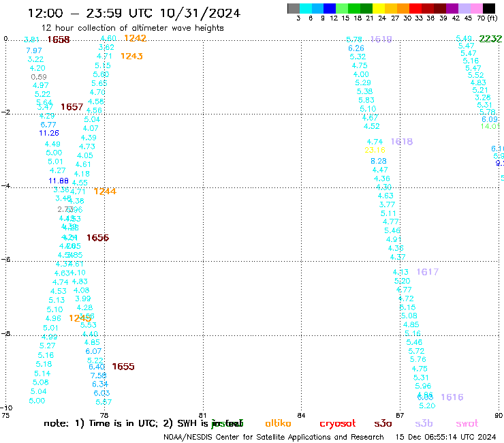Click the s3b pass label 1619

(381, 40)
